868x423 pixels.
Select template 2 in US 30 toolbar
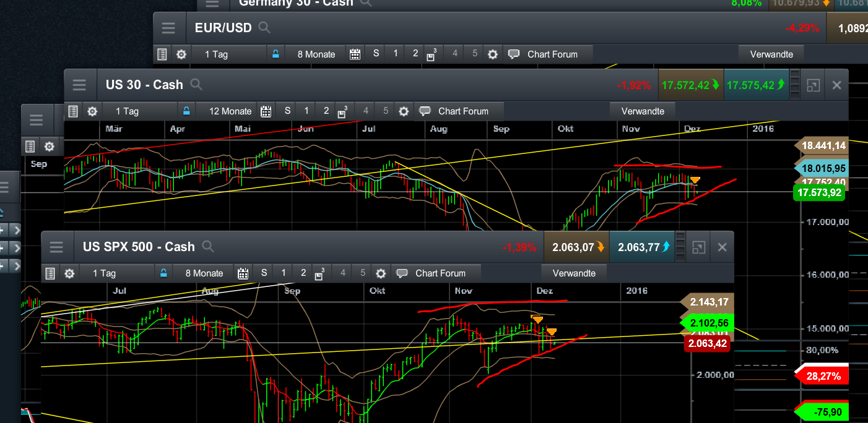[326, 111]
